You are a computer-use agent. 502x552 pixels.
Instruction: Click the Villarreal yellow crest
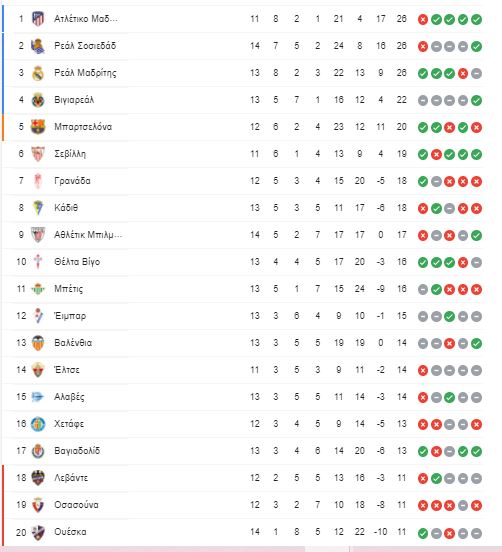[x=38, y=100]
